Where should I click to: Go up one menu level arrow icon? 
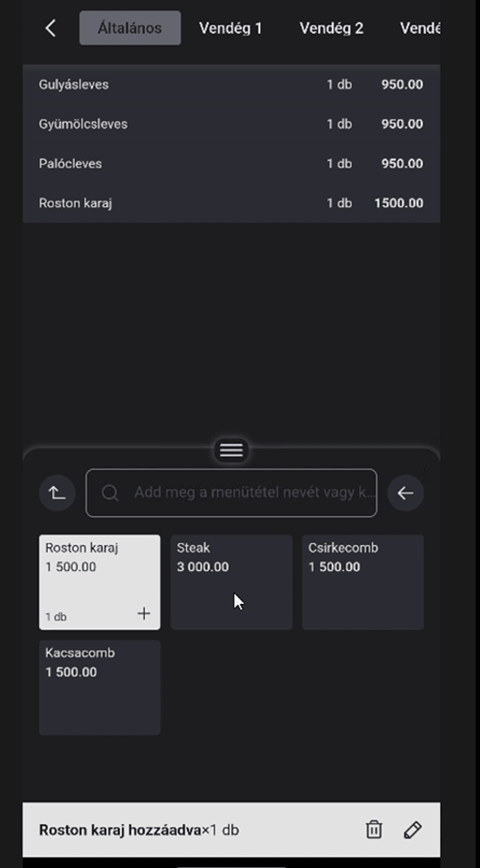[x=57, y=493]
